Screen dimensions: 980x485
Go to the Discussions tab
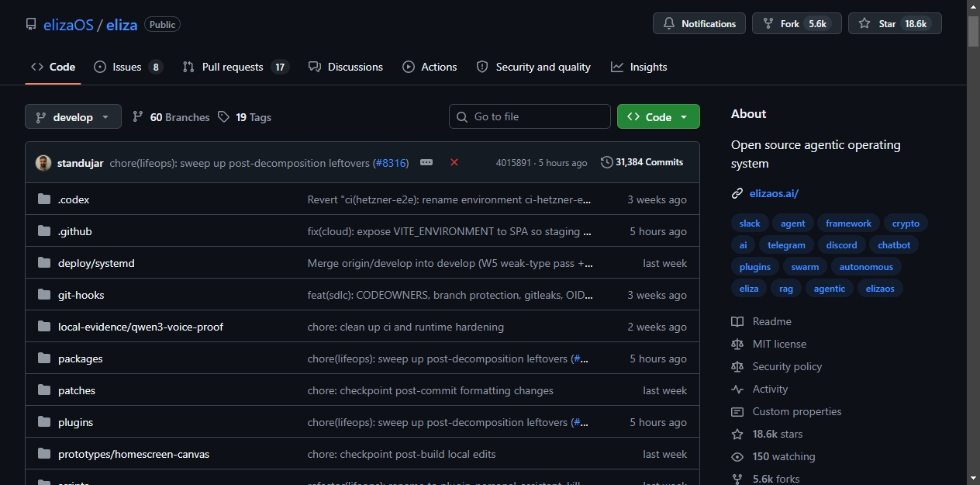345,67
